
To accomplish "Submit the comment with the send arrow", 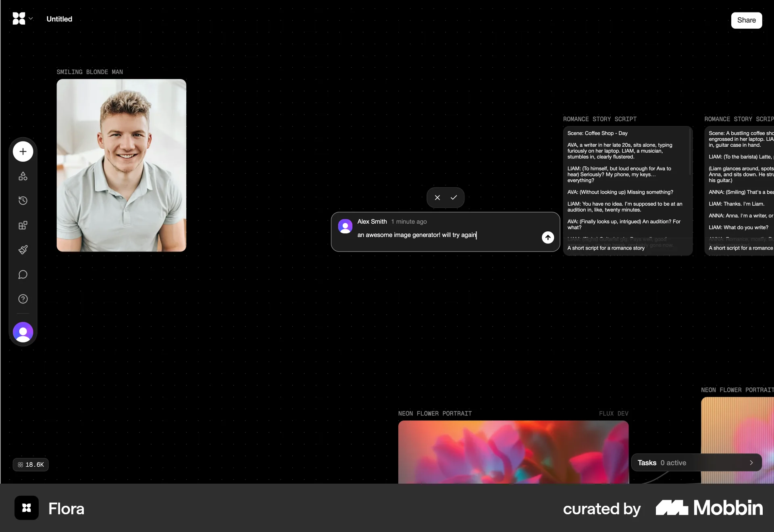I will 548,237.
